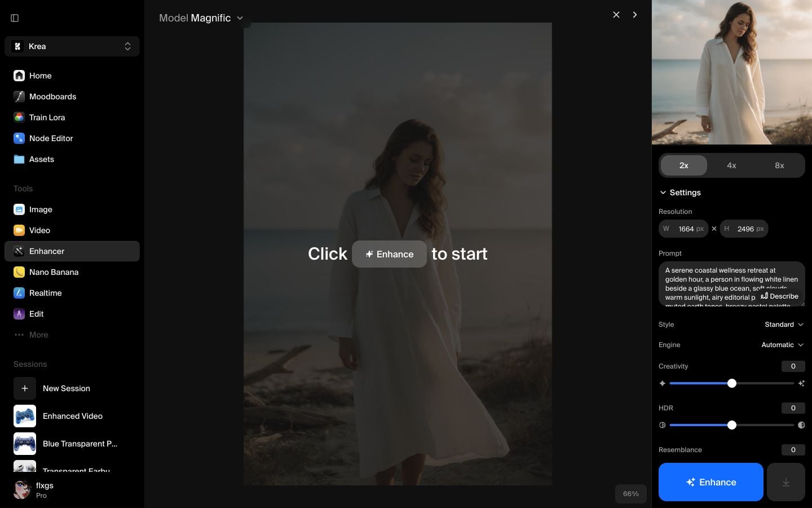This screenshot has height=508, width=812.
Task: Open the Node Editor icon
Action: coord(19,138)
